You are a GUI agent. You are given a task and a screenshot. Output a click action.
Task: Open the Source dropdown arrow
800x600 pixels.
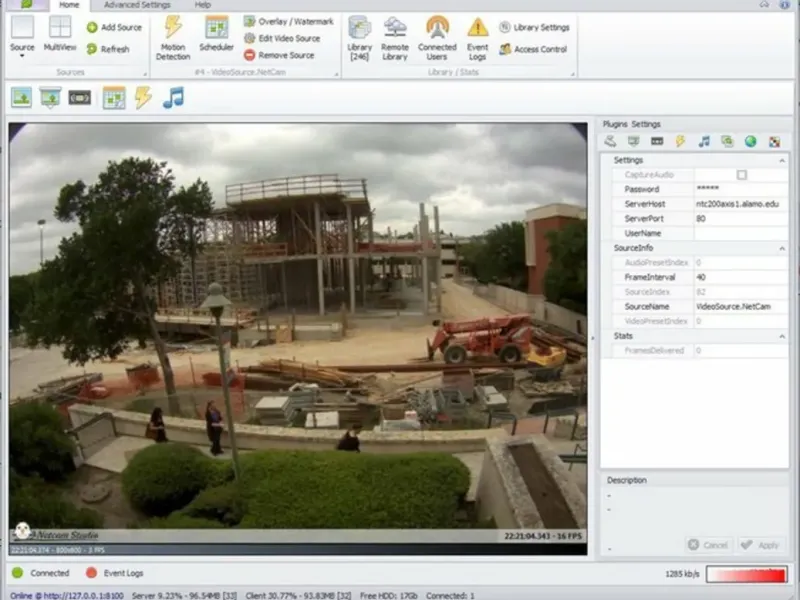[22, 57]
